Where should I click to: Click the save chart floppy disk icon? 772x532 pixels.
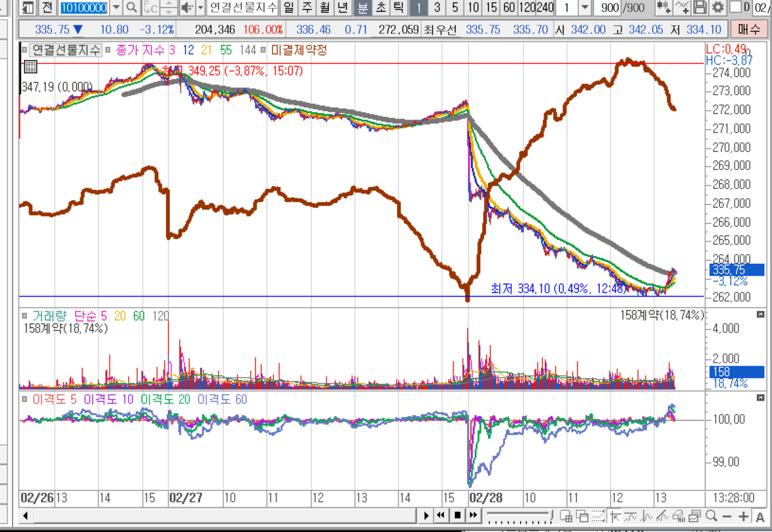click(699, 8)
